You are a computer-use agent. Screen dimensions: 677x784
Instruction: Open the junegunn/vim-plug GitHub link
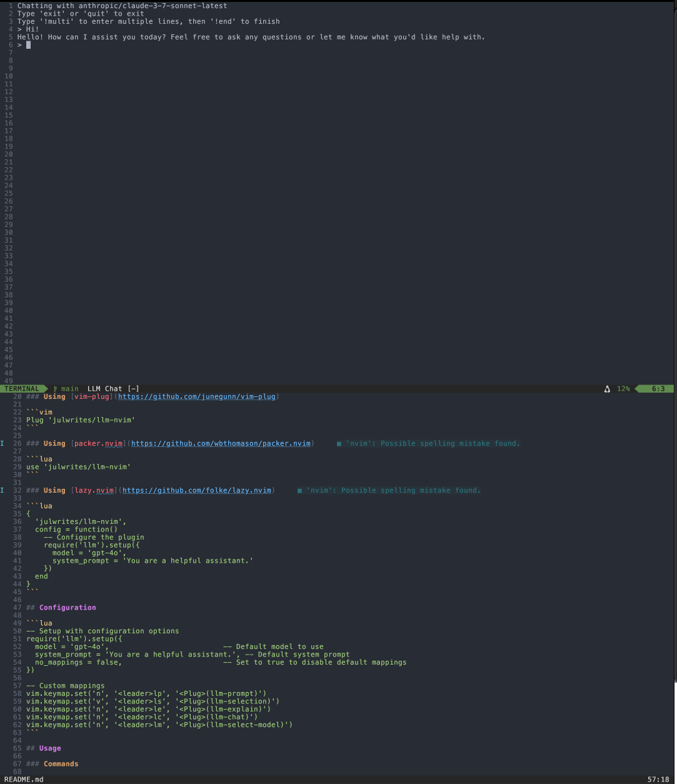coord(197,396)
